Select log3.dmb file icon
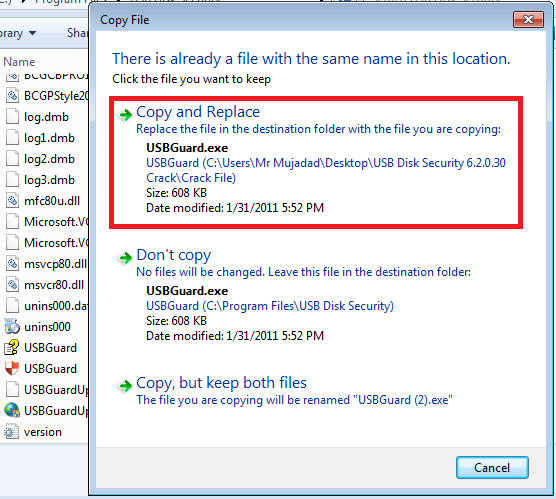Screen dimensions: 556x499 [12, 179]
